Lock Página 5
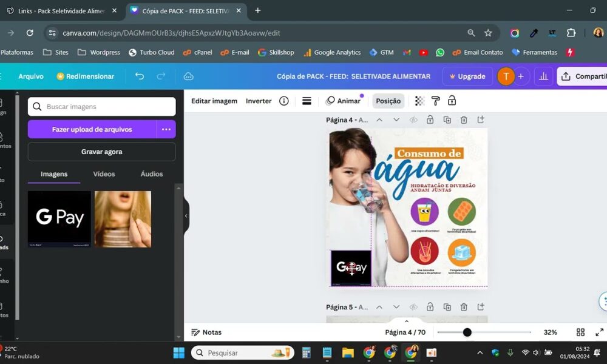Image resolution: width=607 pixels, height=364 pixels. [x=430, y=307]
